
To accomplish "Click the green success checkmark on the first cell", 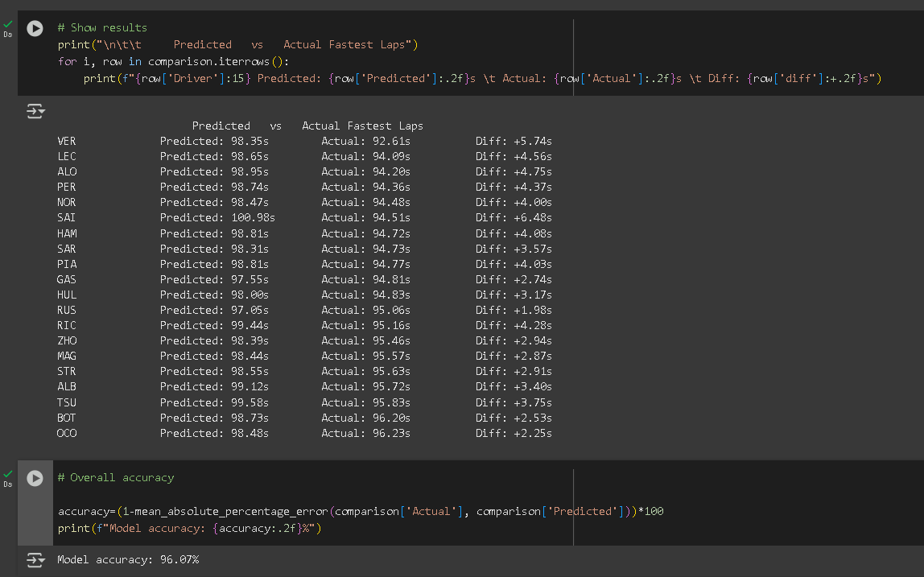I will click(x=7, y=24).
